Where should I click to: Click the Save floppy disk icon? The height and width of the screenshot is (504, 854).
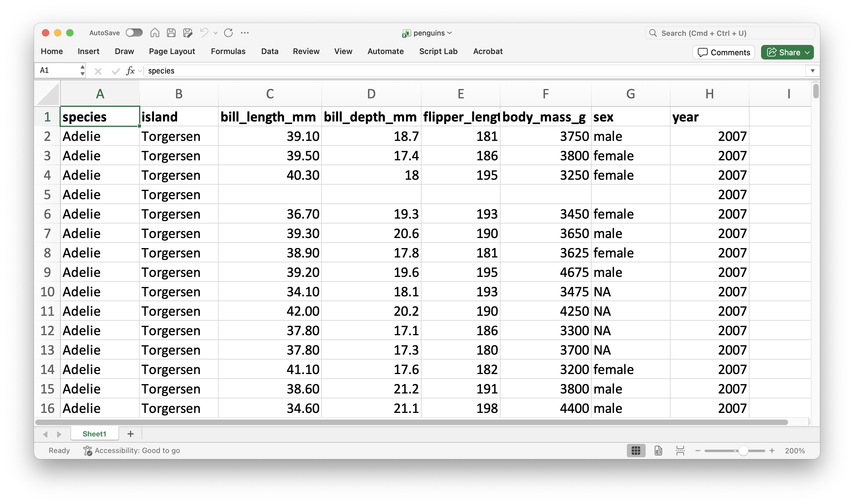click(171, 32)
